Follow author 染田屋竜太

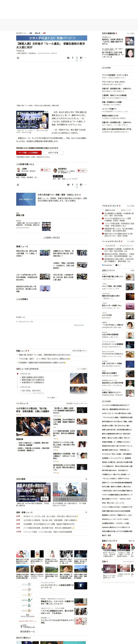[x=82, y=171]
